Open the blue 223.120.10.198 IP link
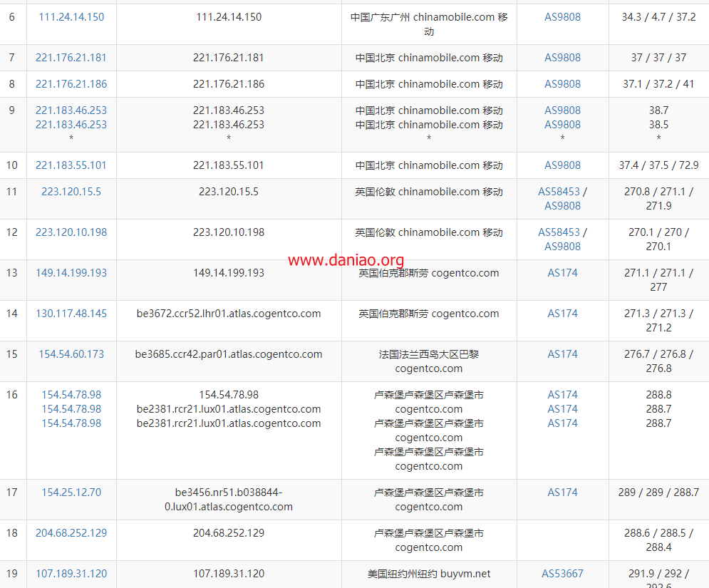Viewport: 709px width, 588px height. 71,232
